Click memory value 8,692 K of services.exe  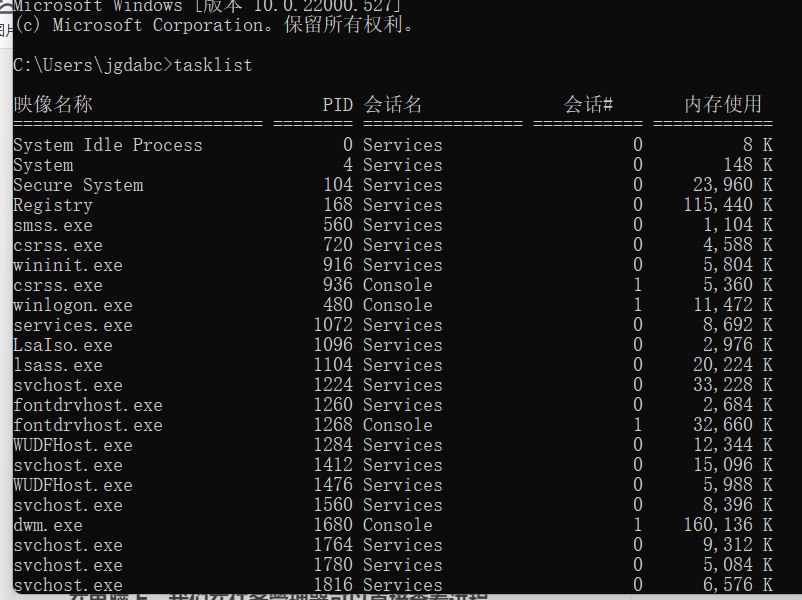point(738,325)
